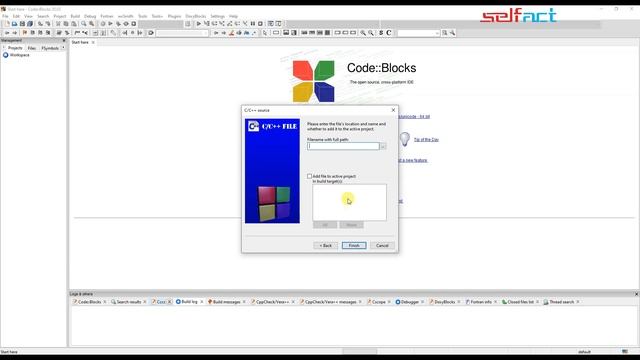Viewport: 640px width, 360px height.
Task: Click the Build gear toolbar icon
Action: pyautogui.click(x=103, y=24)
